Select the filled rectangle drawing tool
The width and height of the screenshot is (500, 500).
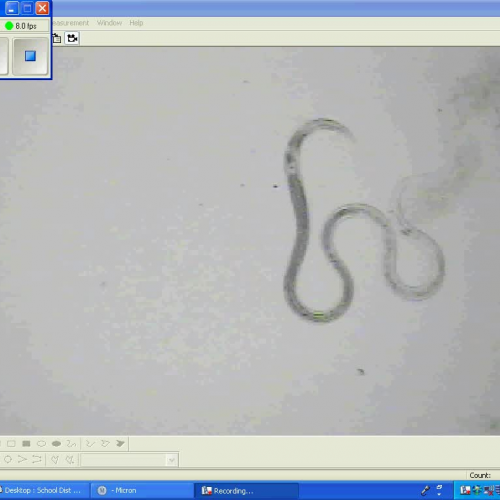(26, 444)
